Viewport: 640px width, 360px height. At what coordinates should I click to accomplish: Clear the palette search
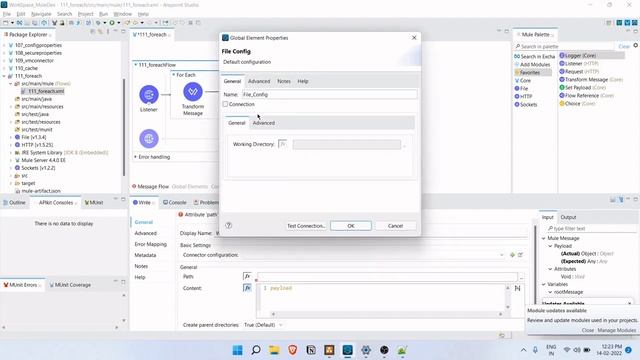pyautogui.click(x=624, y=47)
